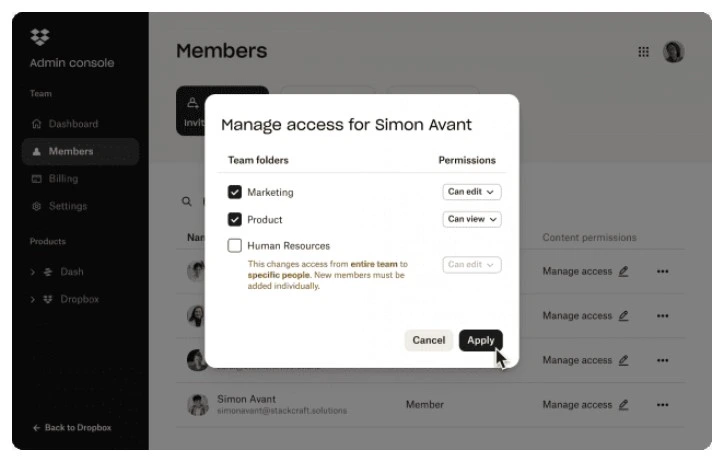721x458 pixels.
Task: Expand the Dropbox product in the sidebar
Action: click(33, 299)
